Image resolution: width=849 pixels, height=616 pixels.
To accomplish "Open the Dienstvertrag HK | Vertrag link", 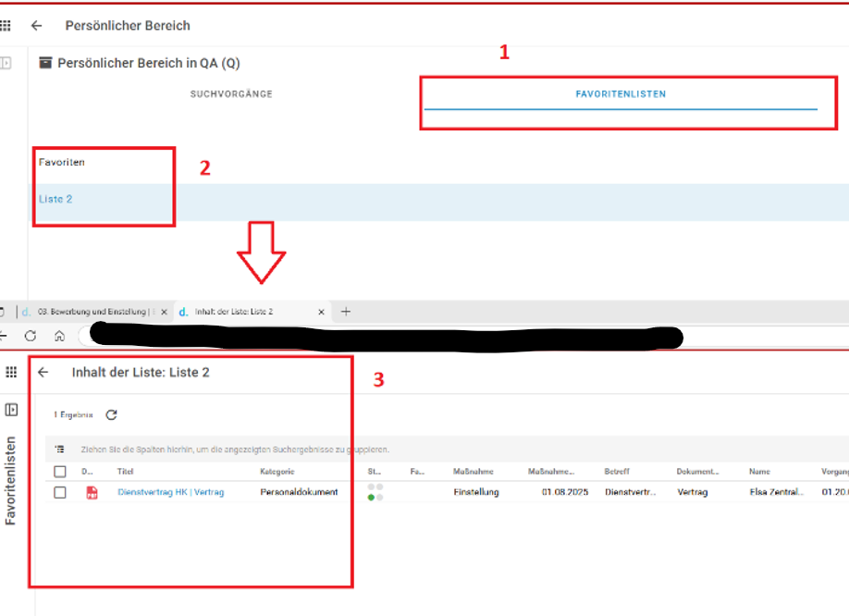I will tap(171, 493).
